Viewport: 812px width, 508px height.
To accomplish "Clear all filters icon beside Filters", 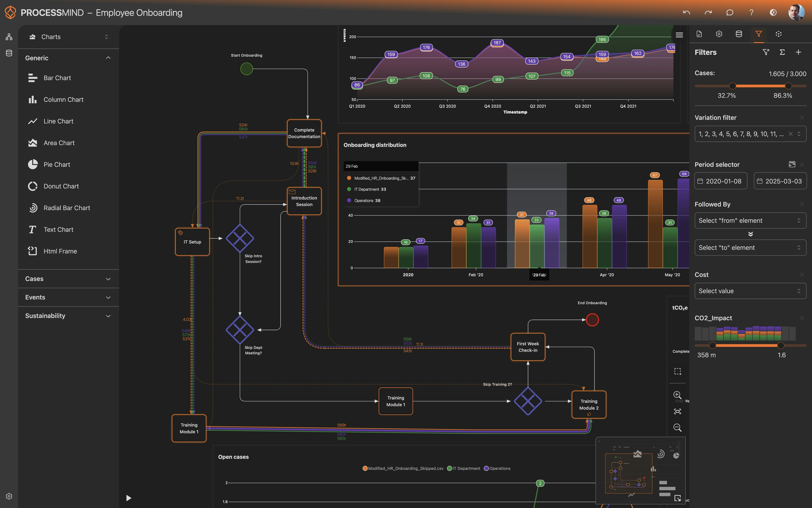I will [x=766, y=52].
